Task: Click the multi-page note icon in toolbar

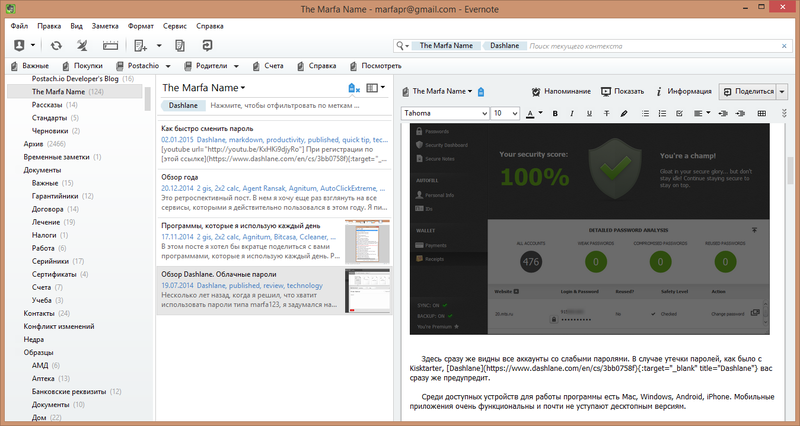Action: [x=180, y=45]
